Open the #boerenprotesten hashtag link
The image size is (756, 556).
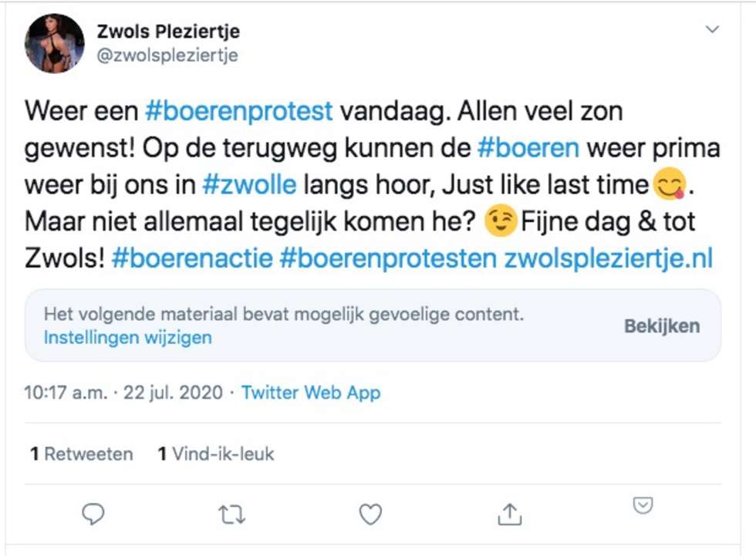(388, 258)
